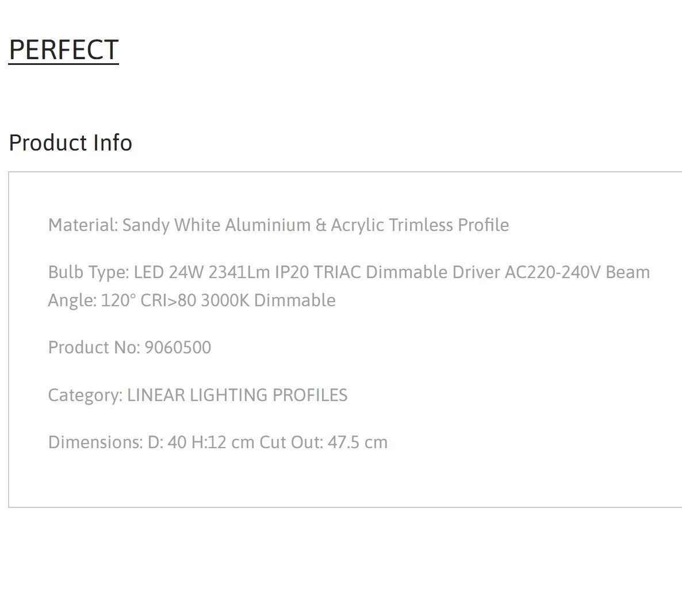This screenshot has height=616, width=682.
Task: Click the 3000K Dimmable text
Action: [x=269, y=301]
